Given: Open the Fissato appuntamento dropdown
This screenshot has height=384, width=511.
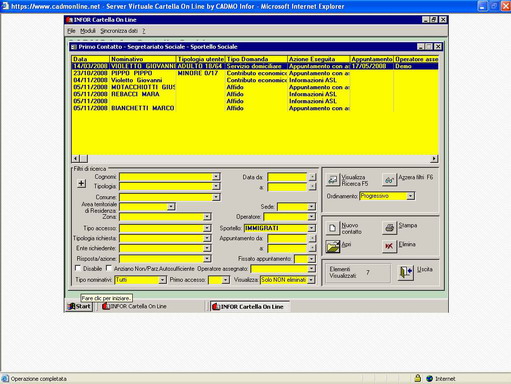Looking at the screenshot, I should coord(311,259).
